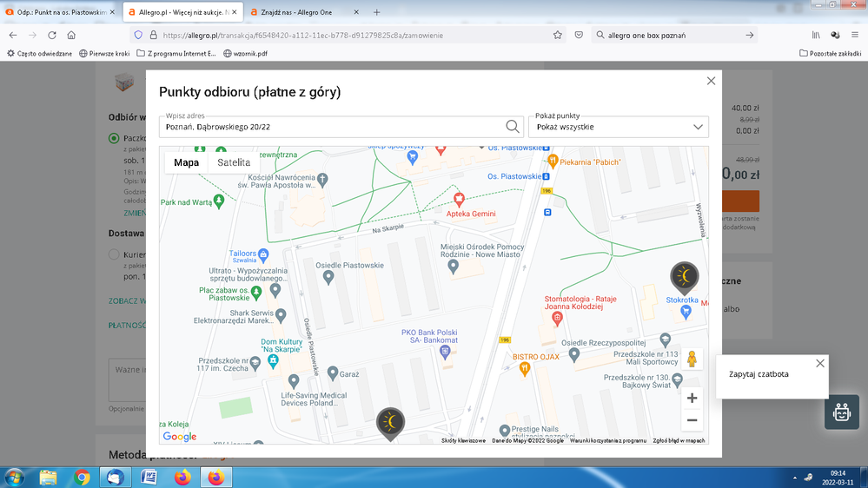
Task: Select the Kurier radio button
Action: [114, 254]
